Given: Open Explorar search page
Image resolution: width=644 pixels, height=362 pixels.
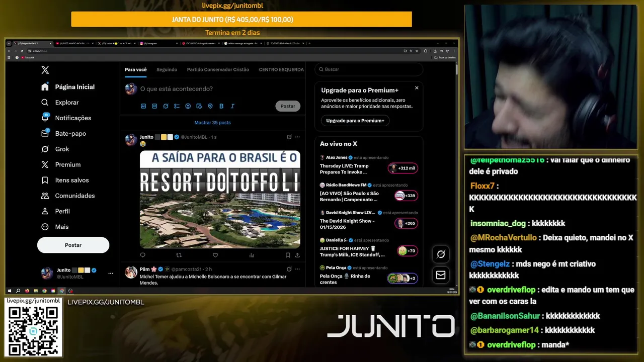Looking at the screenshot, I should [x=60, y=103].
